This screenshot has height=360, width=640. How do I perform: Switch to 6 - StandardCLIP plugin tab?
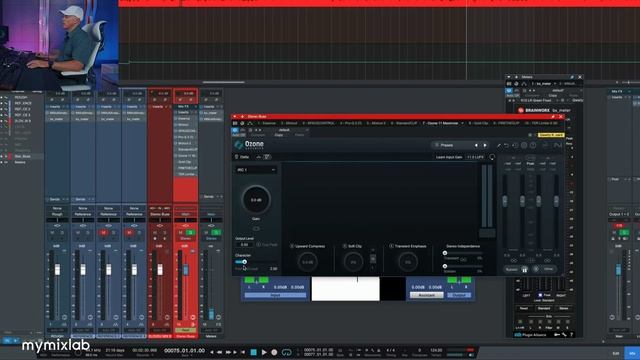click(404, 123)
